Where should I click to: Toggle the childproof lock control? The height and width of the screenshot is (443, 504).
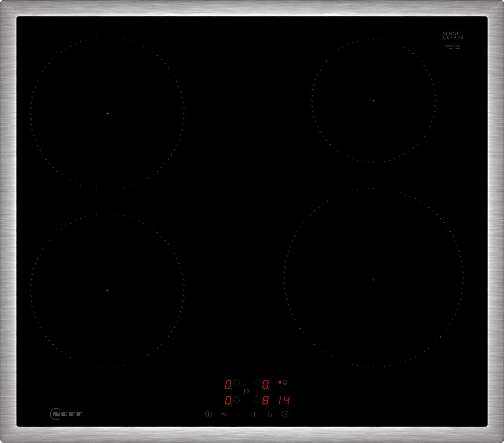224,414
